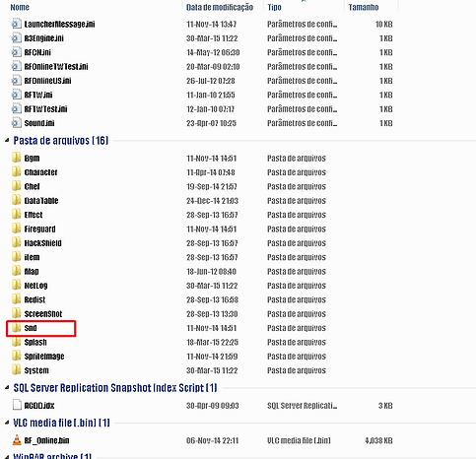This screenshot has height=459, width=476.
Task: Select the DataTable folder icon
Action: pyautogui.click(x=17, y=200)
